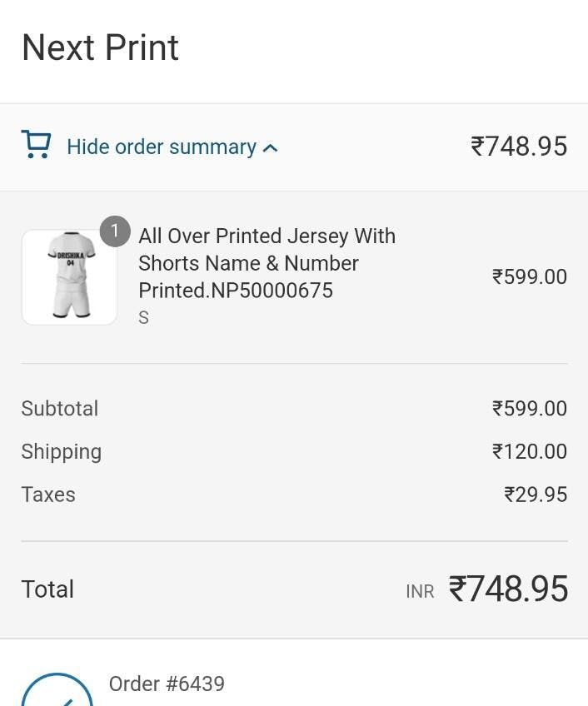The width and height of the screenshot is (588, 706).
Task: Click the Taxes amount ₹29.95
Action: 536,495
